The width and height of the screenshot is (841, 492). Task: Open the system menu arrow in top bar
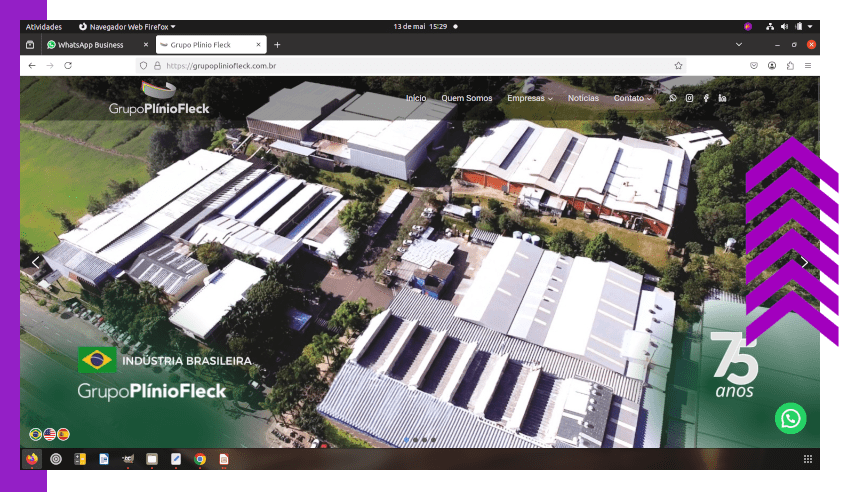(810, 26)
